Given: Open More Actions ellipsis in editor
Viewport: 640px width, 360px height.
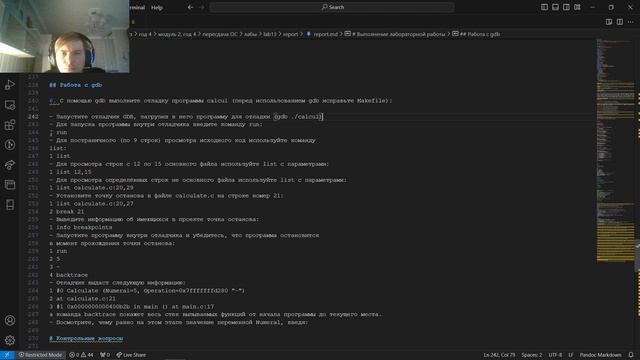Looking at the screenshot, I should [631, 22].
